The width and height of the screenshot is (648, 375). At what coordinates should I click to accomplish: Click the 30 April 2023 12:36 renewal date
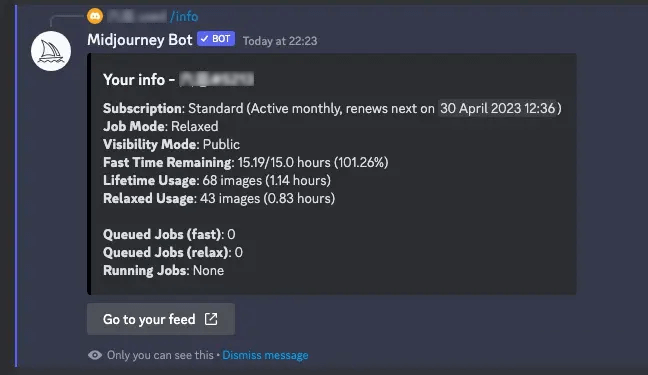click(x=497, y=108)
